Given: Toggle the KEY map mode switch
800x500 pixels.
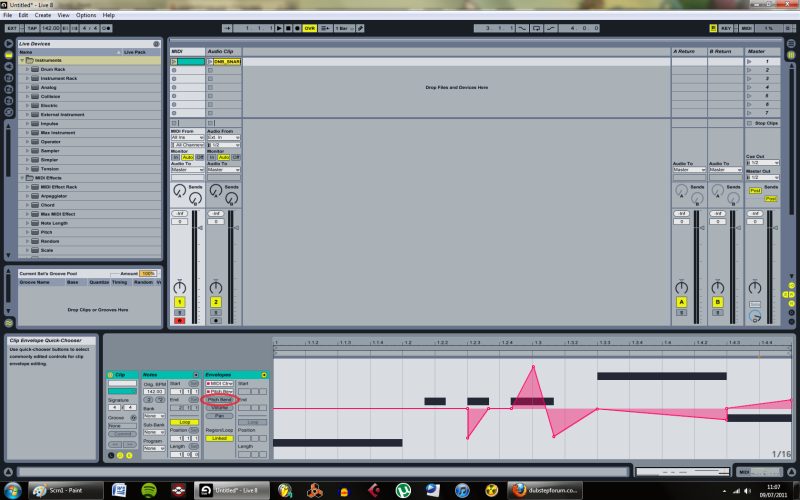Looking at the screenshot, I should 726,28.
